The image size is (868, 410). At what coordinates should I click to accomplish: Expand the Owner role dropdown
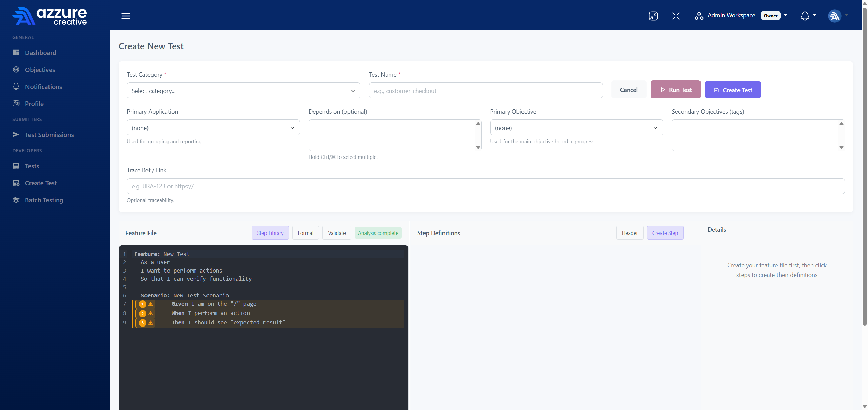pyautogui.click(x=786, y=15)
